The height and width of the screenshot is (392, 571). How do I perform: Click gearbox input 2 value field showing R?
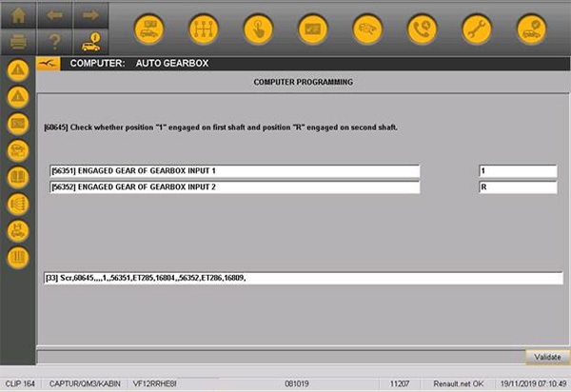[518, 188]
